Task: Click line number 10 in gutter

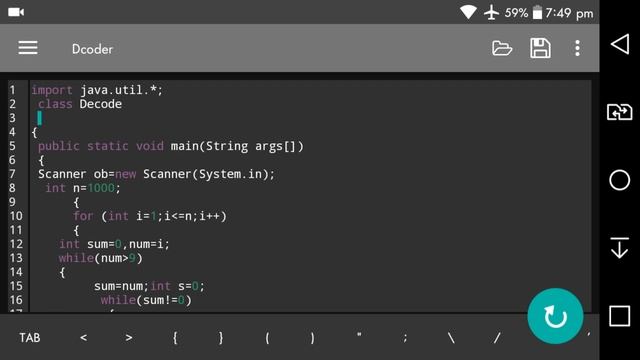Action: point(16,216)
